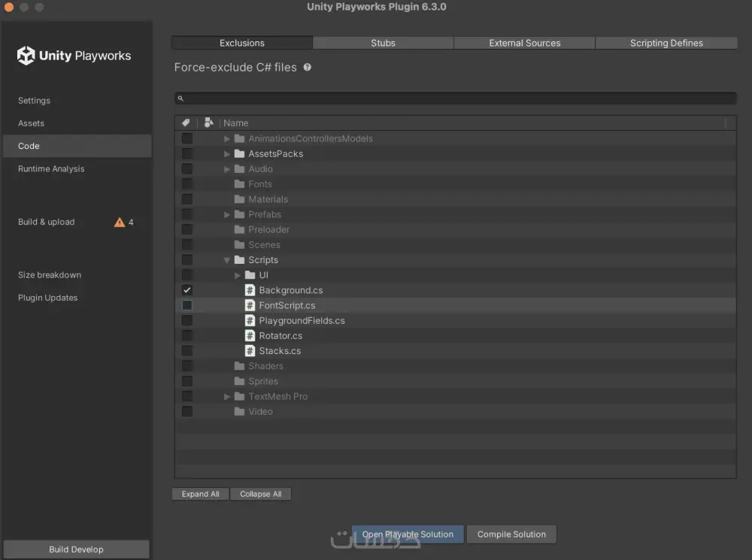Screen dimensions: 752x560
Task: Click the Materials folder icon
Action: [x=239, y=199]
